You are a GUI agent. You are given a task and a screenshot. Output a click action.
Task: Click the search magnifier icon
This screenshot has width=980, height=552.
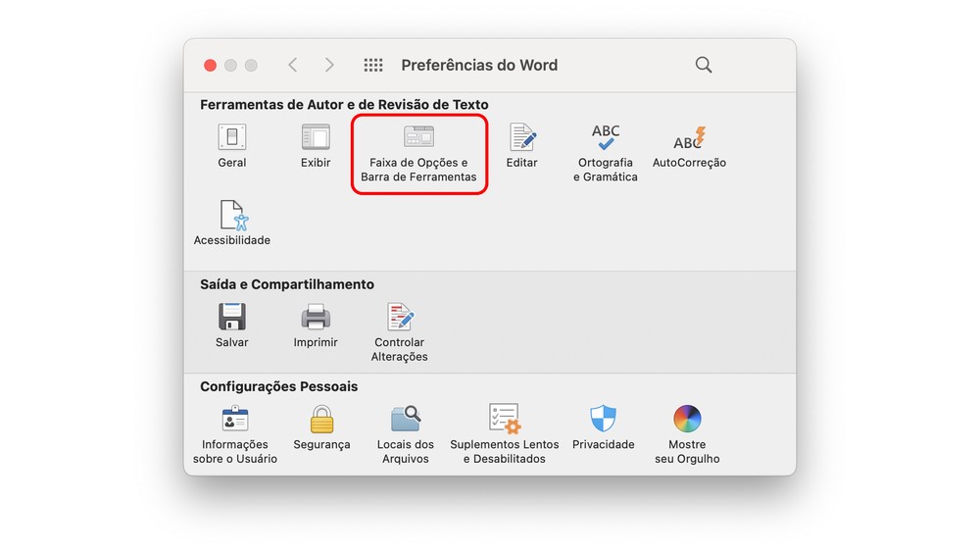[x=704, y=65]
